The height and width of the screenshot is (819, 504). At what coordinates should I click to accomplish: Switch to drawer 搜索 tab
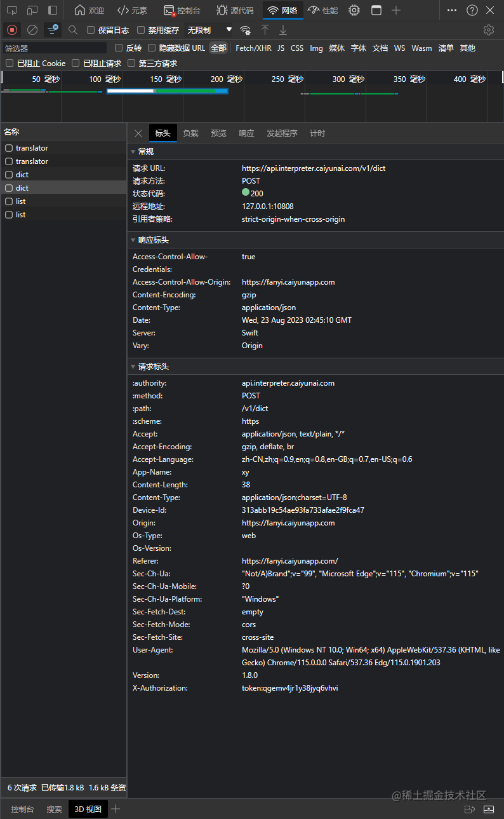tap(54, 809)
